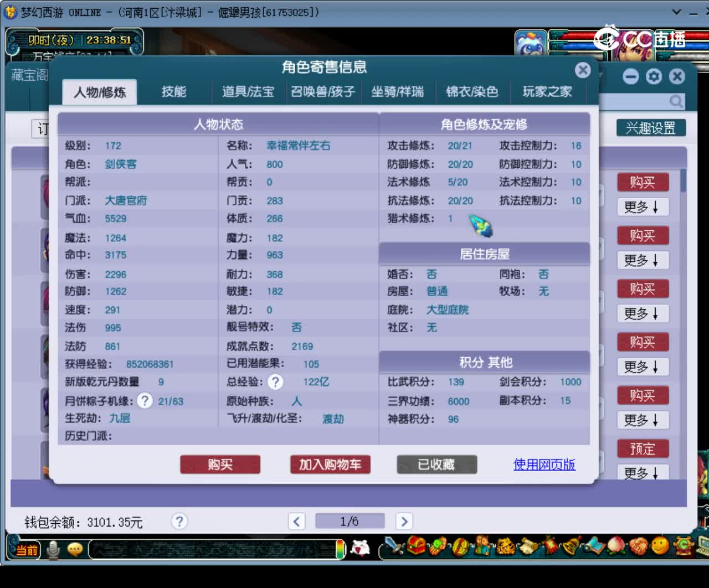Open the 玩家之家 tab
This screenshot has height=588, width=709.
(x=547, y=92)
